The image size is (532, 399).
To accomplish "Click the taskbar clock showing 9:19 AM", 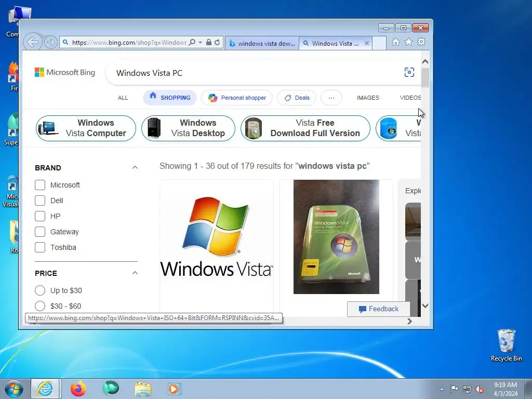I will pos(506,389).
